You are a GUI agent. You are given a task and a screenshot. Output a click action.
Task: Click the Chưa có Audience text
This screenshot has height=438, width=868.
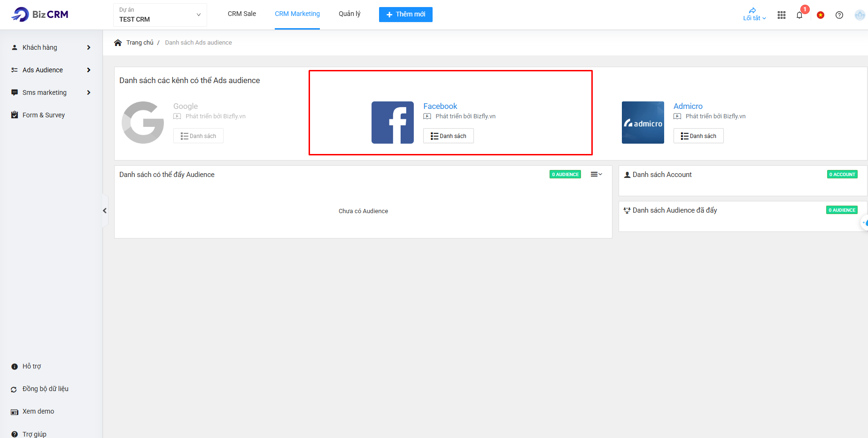click(363, 211)
